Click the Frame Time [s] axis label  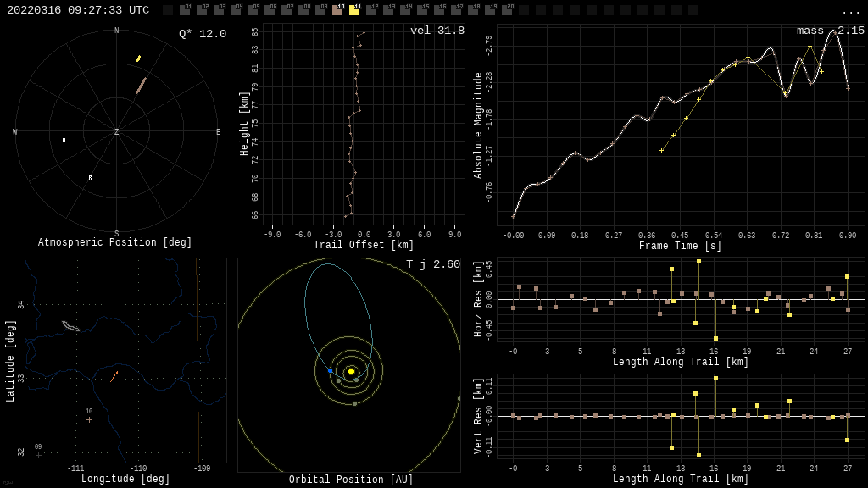(x=681, y=246)
